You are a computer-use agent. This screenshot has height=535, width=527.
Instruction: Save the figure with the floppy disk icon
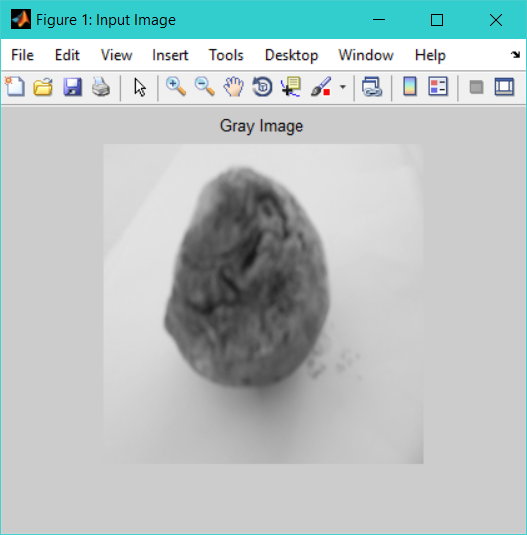click(72, 87)
